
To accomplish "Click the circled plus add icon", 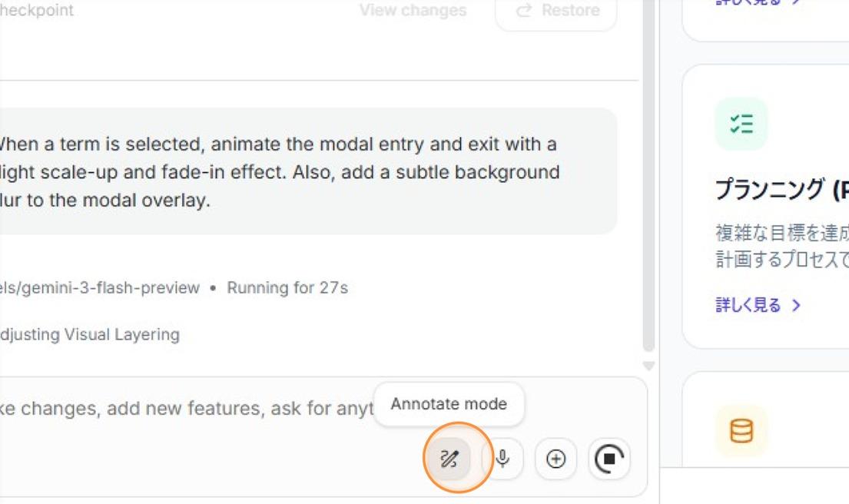I will (x=555, y=459).
